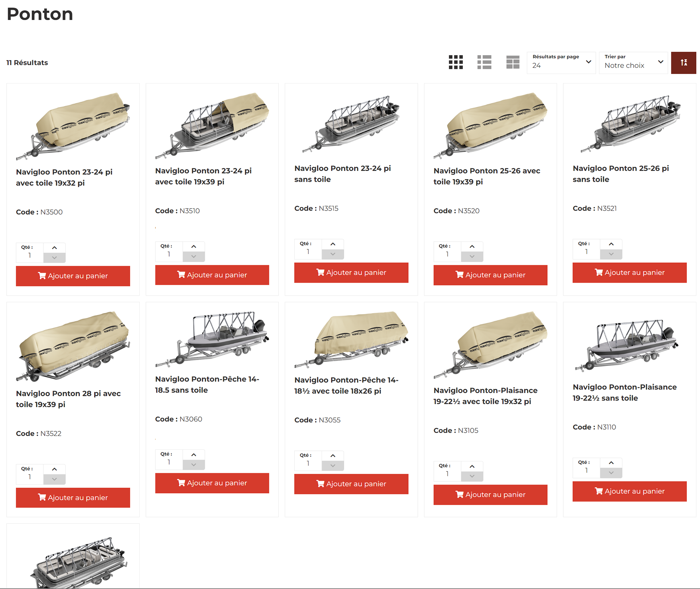The height and width of the screenshot is (589, 700).
Task: Decrease quantity for product N3060
Action: pos(194,465)
